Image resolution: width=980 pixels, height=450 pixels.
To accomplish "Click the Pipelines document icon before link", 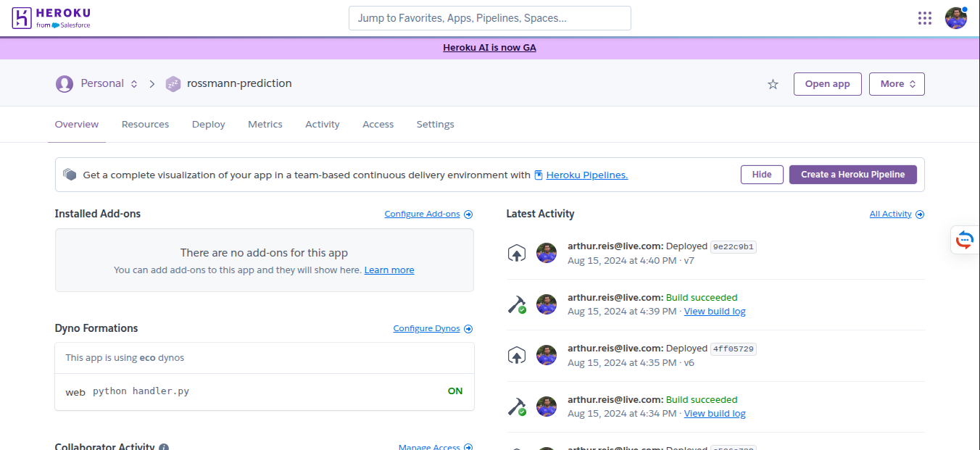I will point(539,175).
